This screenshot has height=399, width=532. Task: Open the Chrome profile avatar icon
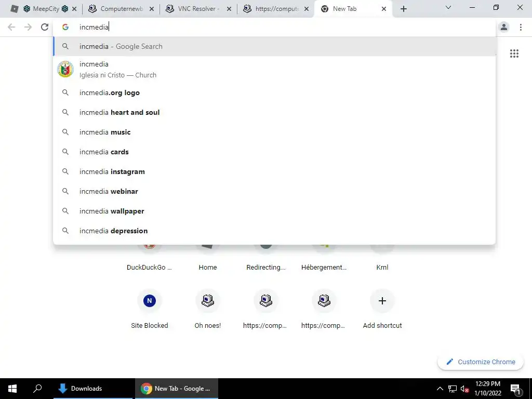[x=504, y=27]
